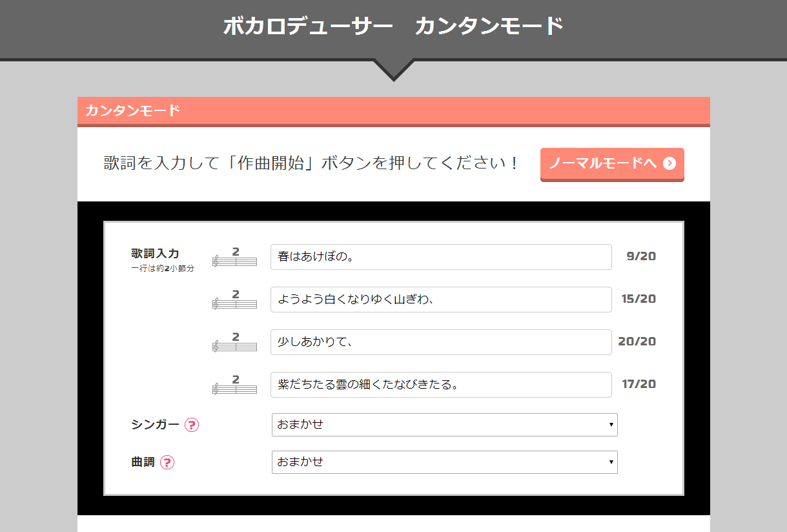Click the lyric field containing 春はあけぼの。

441,257
